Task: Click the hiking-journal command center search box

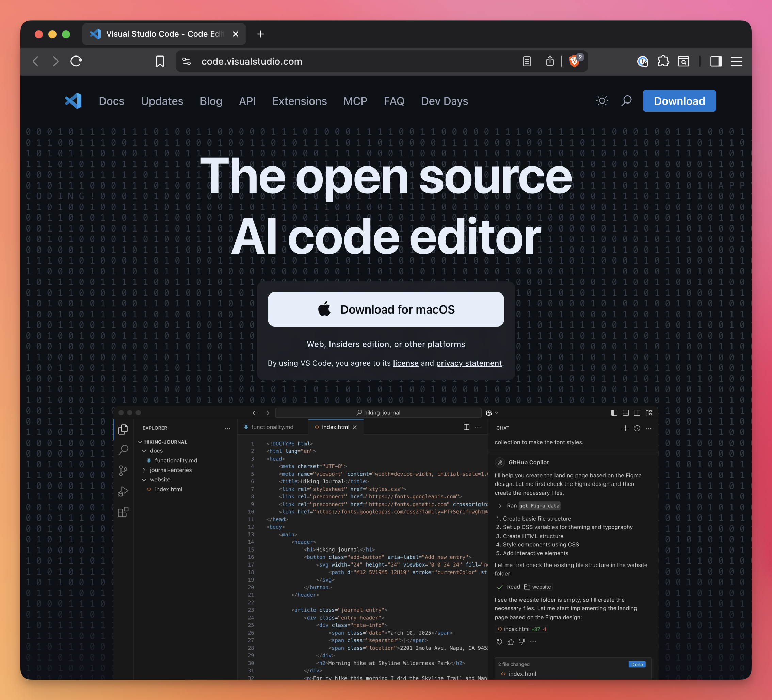Action: (x=379, y=412)
